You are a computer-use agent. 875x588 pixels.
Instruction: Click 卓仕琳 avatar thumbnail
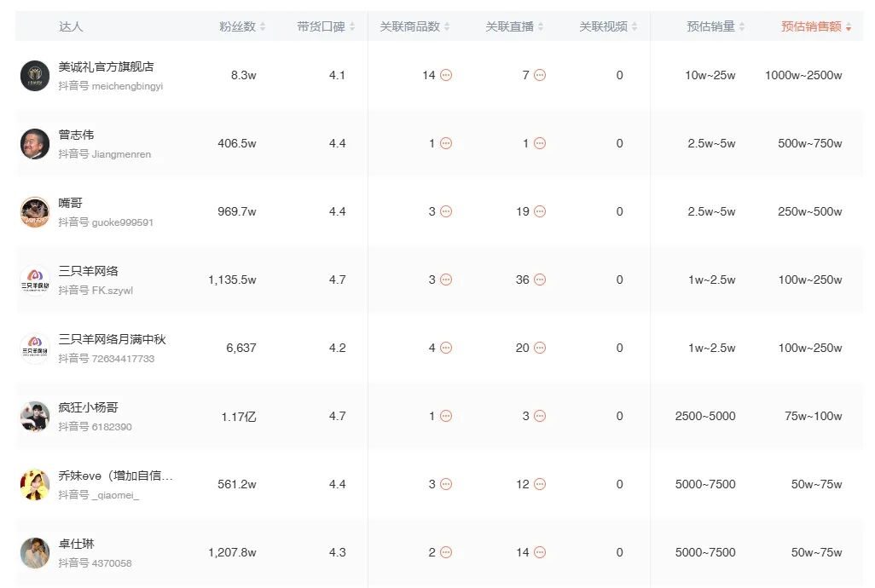[x=35, y=552]
